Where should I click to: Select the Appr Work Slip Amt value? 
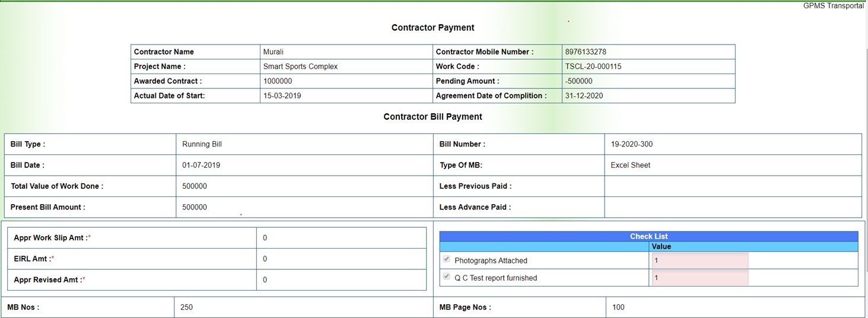265,238
